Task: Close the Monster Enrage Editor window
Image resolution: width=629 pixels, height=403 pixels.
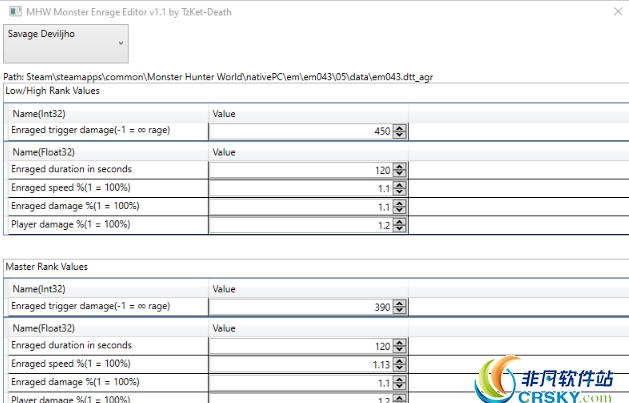Action: pos(615,11)
